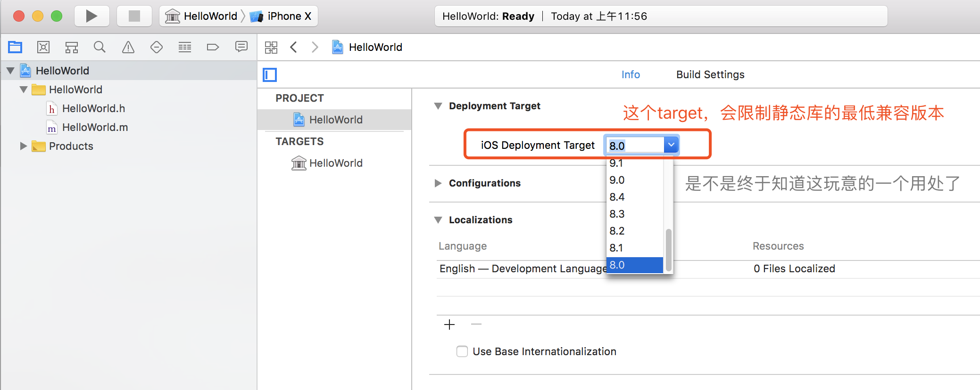Click HelloWorld in the jump bar
Image resolution: width=980 pixels, height=390 pixels.
367,47
